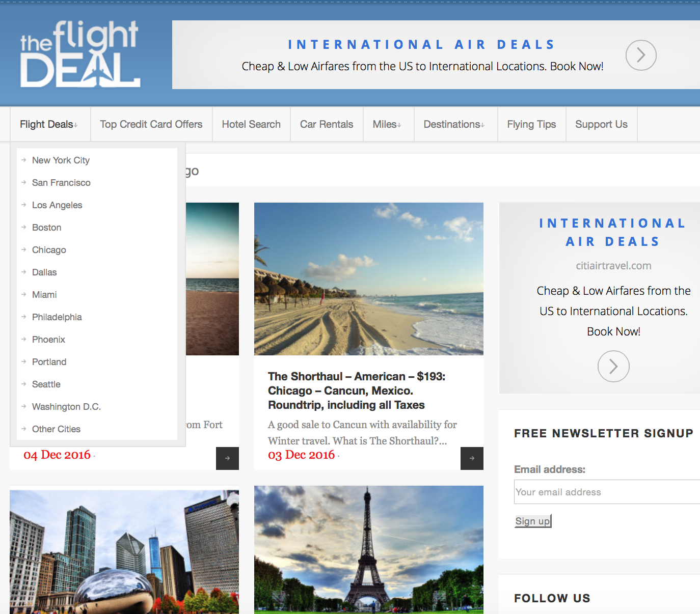
Task: Click the arrow icon beside Other Cities
Action: 24,429
